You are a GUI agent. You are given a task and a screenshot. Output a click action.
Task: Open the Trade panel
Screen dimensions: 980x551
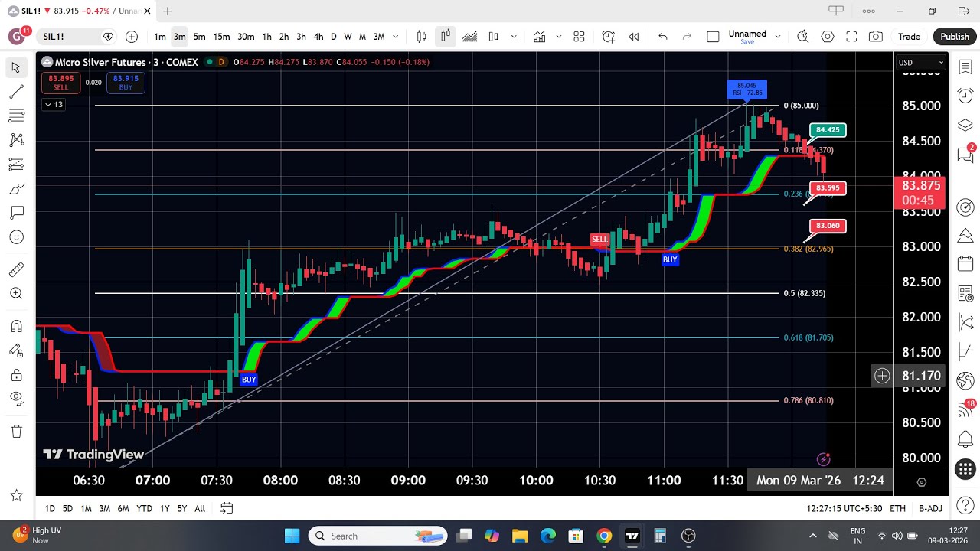(909, 37)
